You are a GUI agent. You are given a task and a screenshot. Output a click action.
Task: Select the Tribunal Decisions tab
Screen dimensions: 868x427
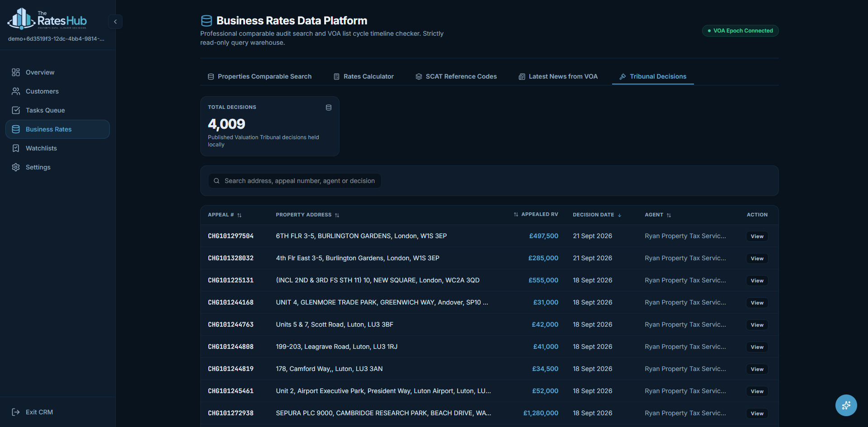click(653, 76)
